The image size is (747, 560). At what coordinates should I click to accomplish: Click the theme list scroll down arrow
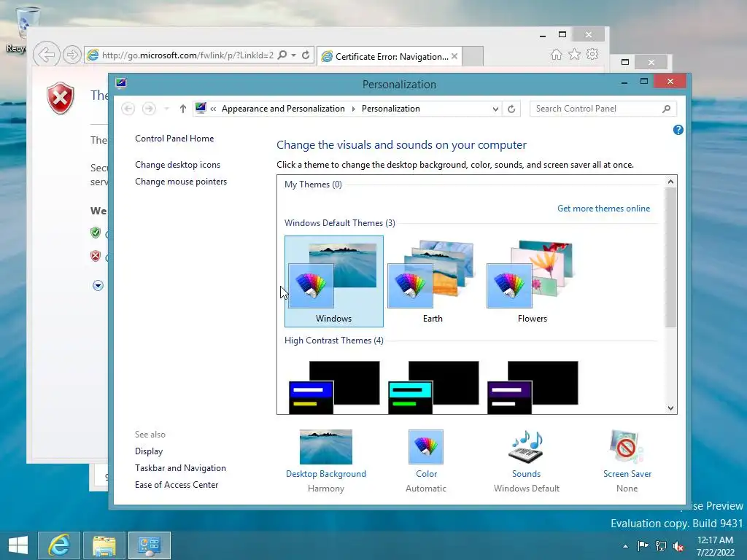pos(671,408)
